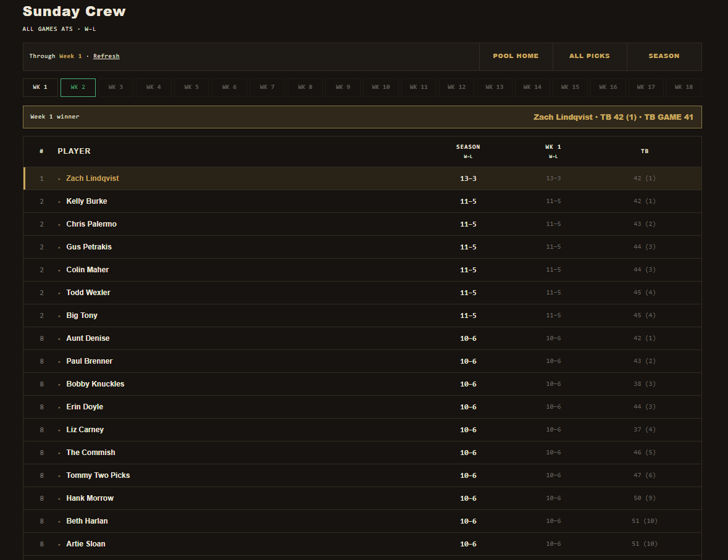Image resolution: width=728 pixels, height=560 pixels.
Task: Open week tab WK 15
Action: pos(570,87)
